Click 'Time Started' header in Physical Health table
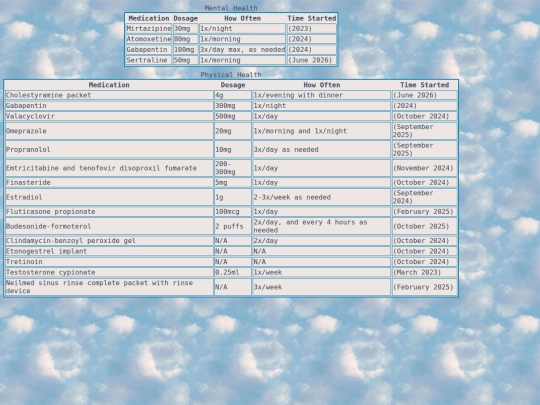This screenshot has width=540, height=405. 425,85
